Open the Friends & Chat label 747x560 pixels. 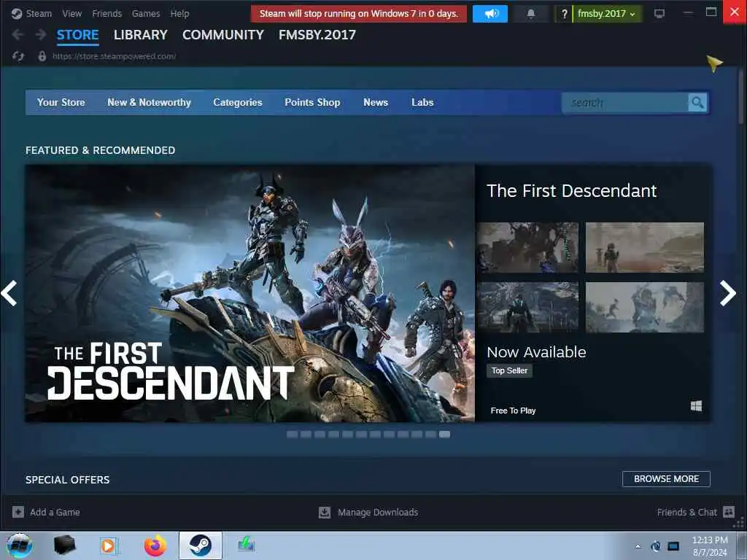(686, 513)
